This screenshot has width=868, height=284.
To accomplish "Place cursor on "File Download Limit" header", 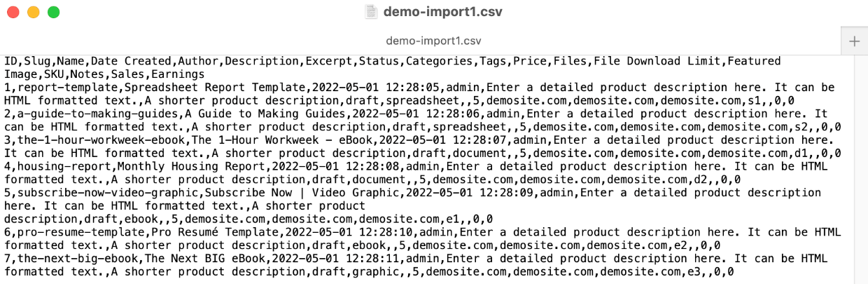I will tap(657, 61).
